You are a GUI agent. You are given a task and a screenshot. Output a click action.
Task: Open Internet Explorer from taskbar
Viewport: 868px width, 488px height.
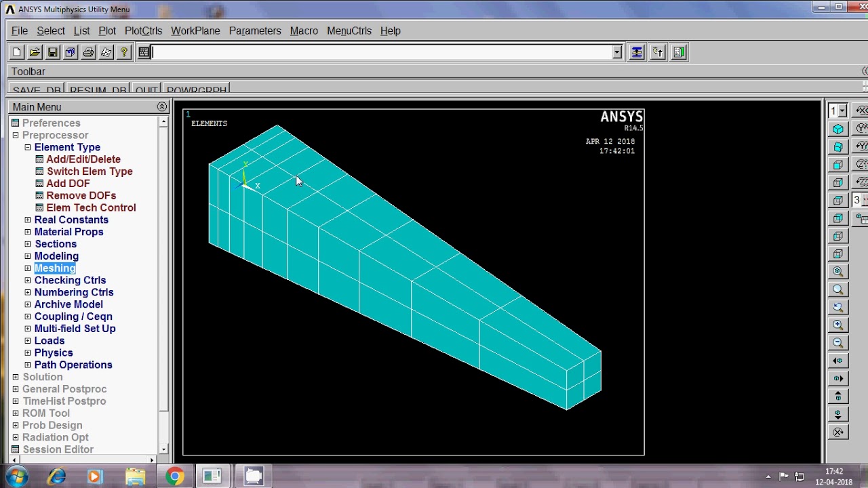(x=56, y=476)
